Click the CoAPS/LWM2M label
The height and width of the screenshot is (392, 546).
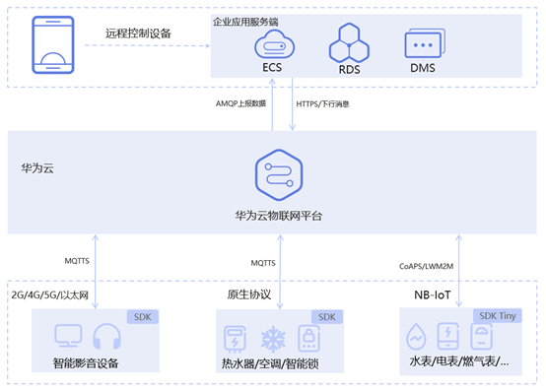426,266
